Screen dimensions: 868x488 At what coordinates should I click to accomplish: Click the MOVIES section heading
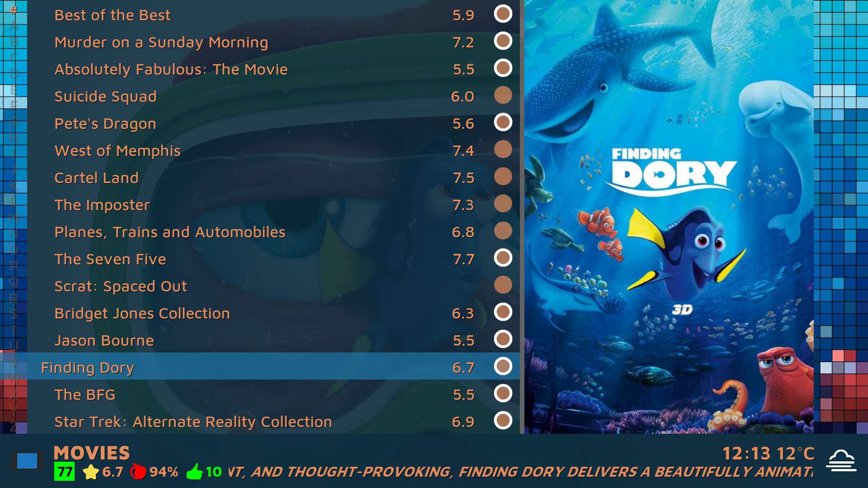(92, 453)
